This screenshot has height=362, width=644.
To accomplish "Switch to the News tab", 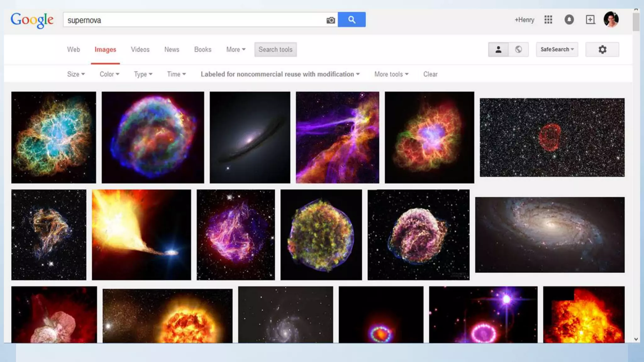I will [172, 50].
